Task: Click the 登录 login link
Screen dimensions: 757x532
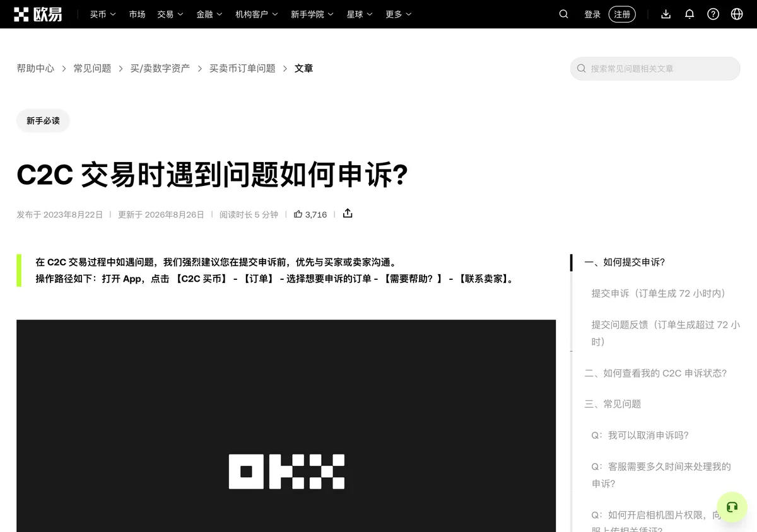Action: coord(592,14)
